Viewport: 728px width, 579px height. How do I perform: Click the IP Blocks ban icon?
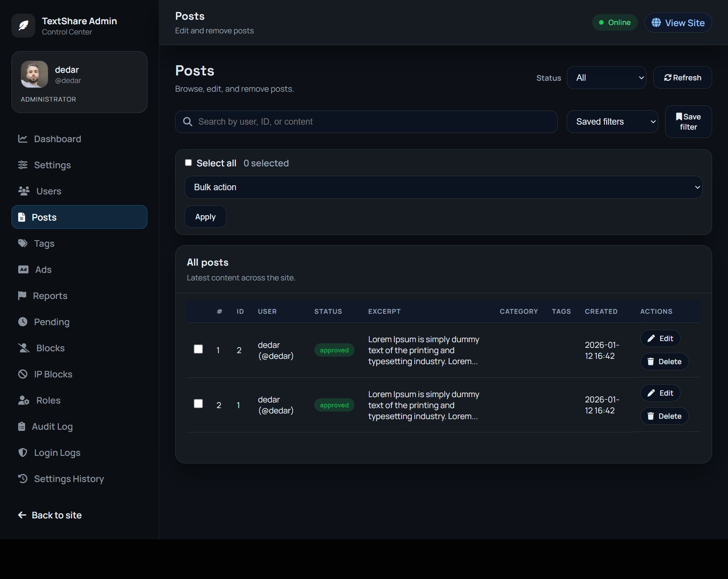click(23, 374)
